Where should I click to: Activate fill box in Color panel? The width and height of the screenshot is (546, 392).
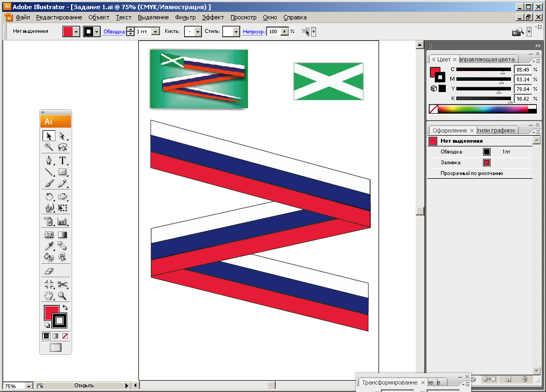pos(435,72)
